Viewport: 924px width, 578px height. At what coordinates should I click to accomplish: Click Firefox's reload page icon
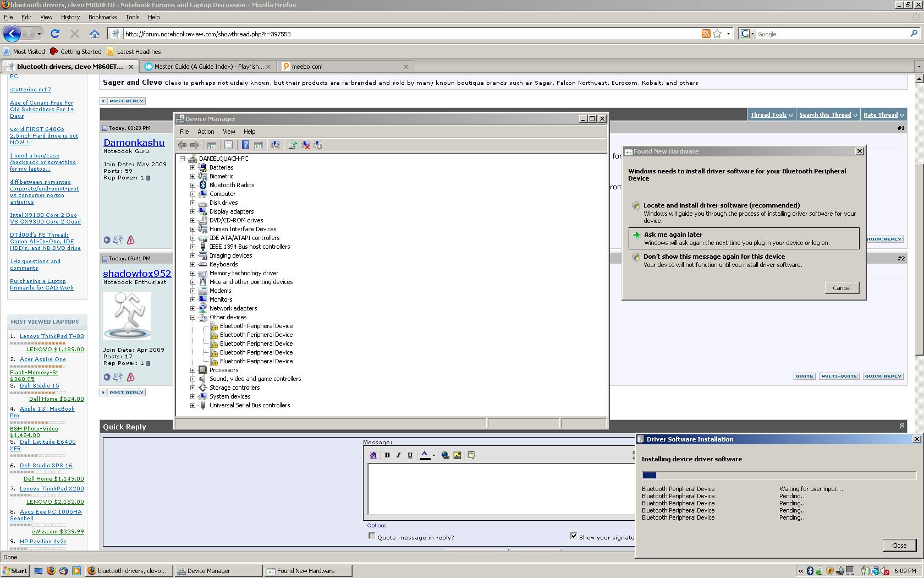(x=55, y=34)
